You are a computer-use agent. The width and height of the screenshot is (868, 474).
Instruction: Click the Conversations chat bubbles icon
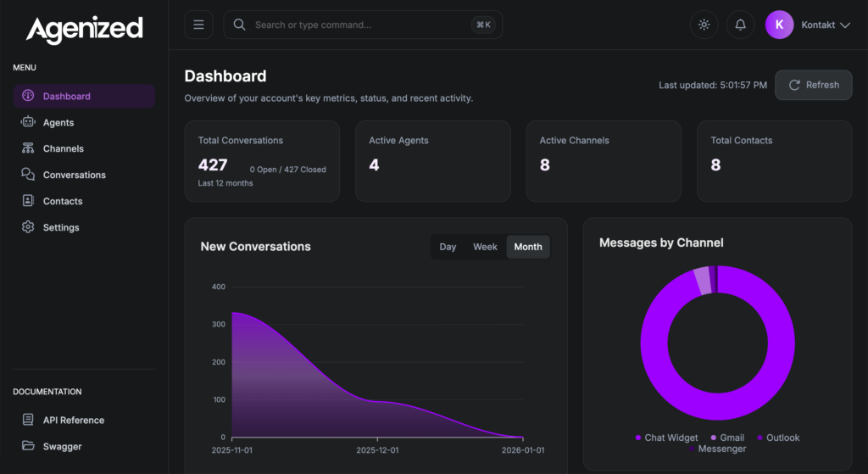[28, 175]
